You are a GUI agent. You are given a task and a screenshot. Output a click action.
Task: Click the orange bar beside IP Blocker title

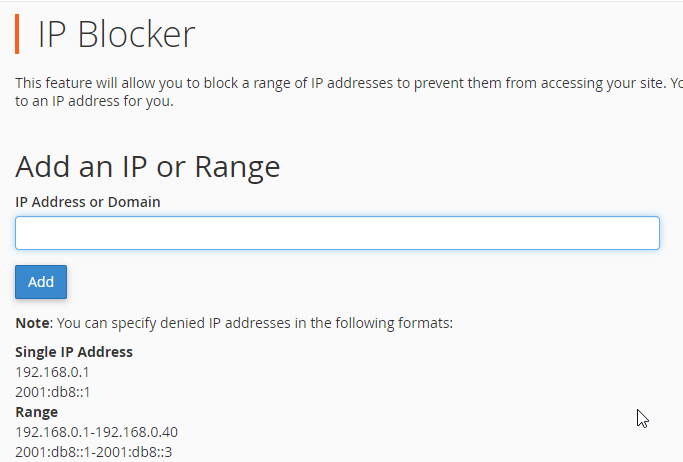coord(18,34)
